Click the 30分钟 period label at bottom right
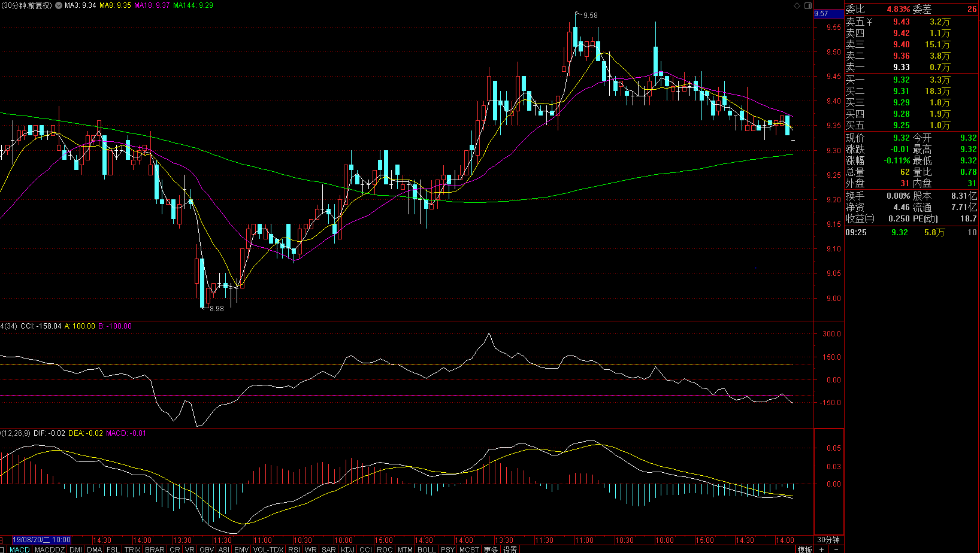The width and height of the screenshot is (980, 553). tap(828, 540)
